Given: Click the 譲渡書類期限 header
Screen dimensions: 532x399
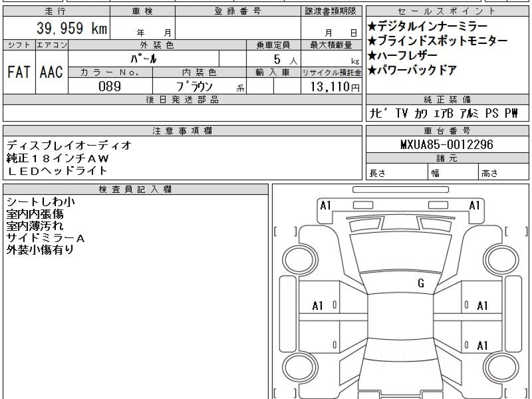Looking at the screenshot, I should (332, 12).
